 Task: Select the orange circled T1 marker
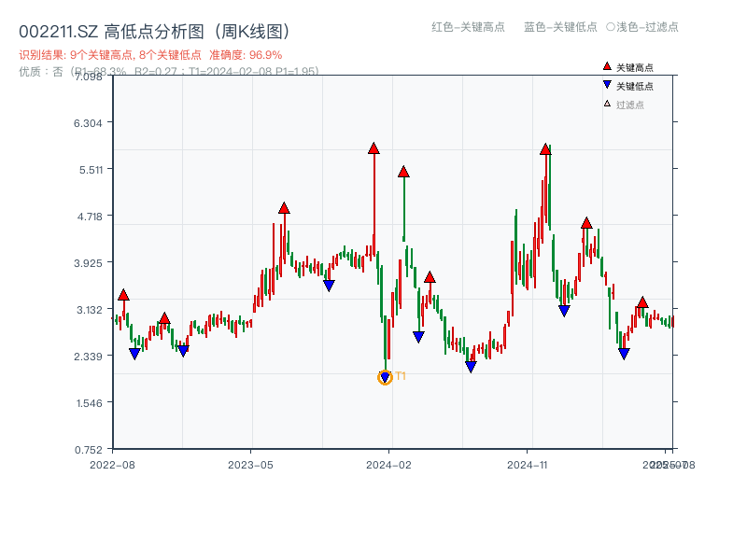pyautogui.click(x=384, y=377)
